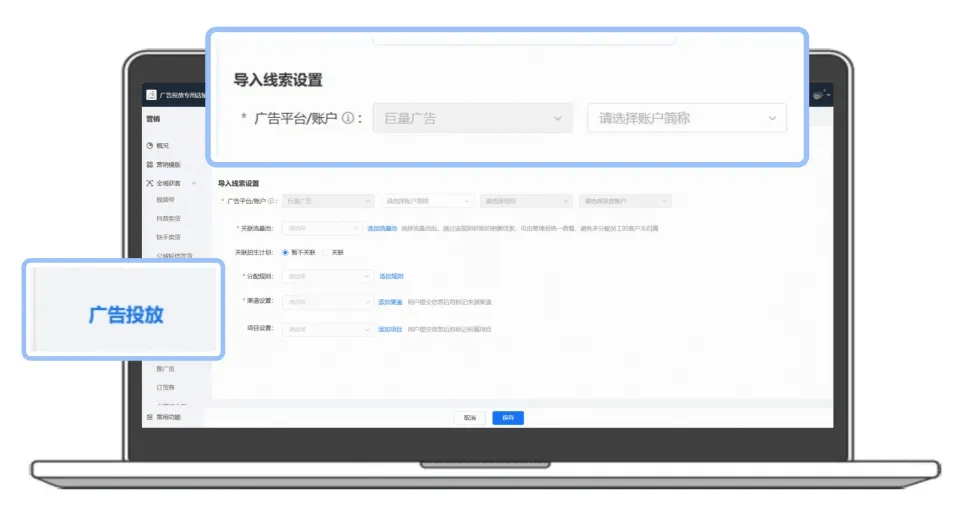Click the 常用功能 icon at sidebar bottom

pos(149,418)
